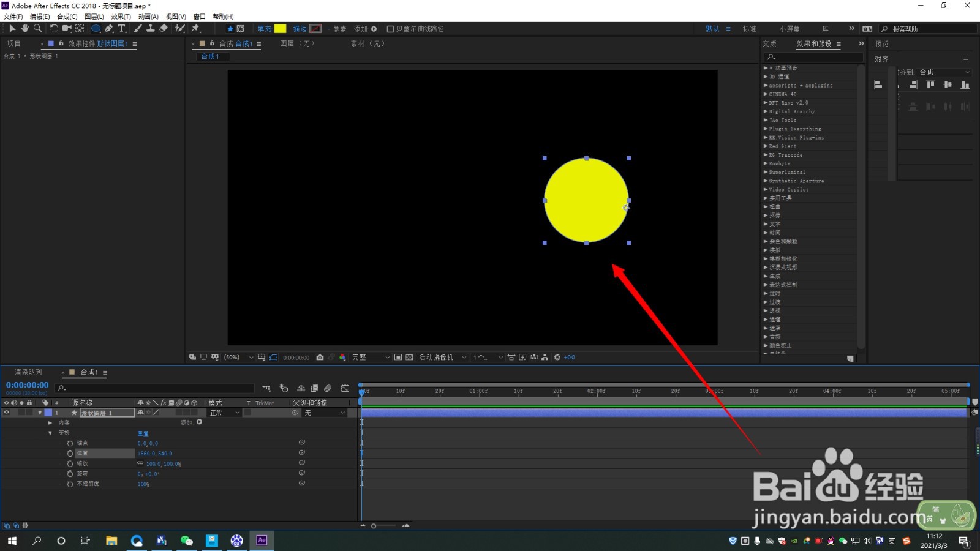Screen dimensions: 980x551
Task: Expand the 内容 contents group
Action: point(50,423)
